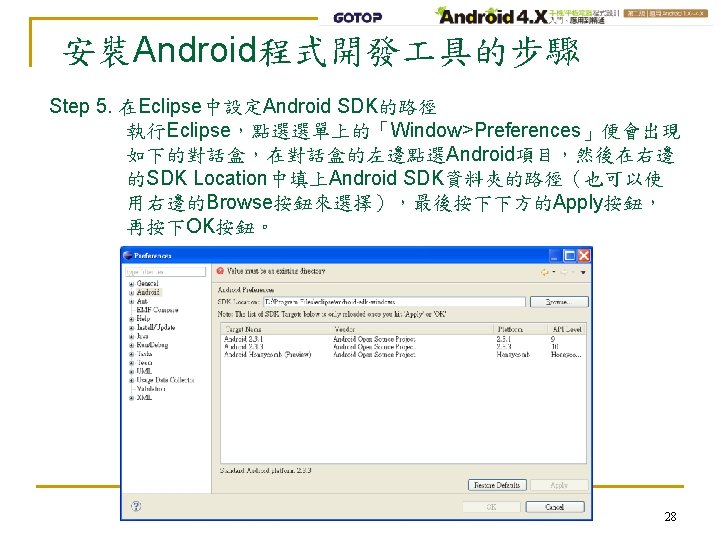Viewport: 720px width, 540px height.
Task: Expand the XML tree node
Action: (x=131, y=398)
